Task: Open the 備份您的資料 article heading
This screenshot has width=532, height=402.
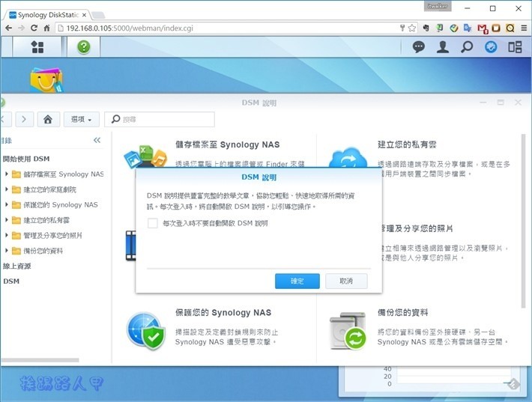Action: pyautogui.click(x=402, y=312)
